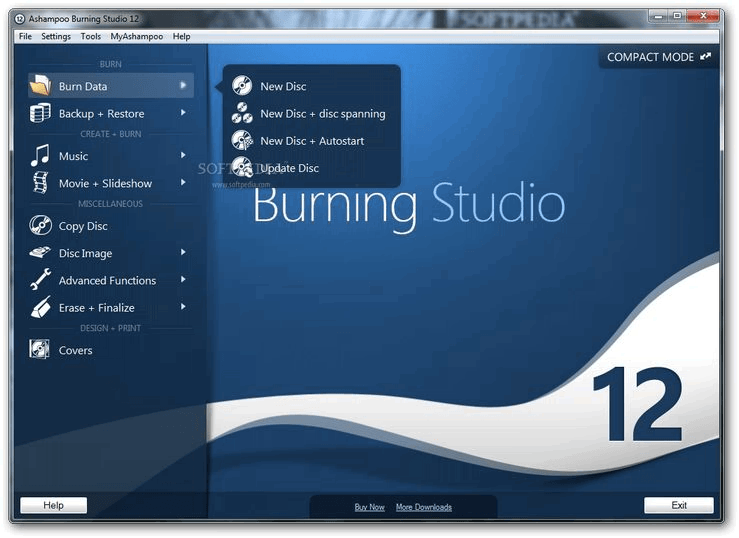Click the Copy Disc icon
The width and height of the screenshot is (739, 538).
tap(40, 226)
